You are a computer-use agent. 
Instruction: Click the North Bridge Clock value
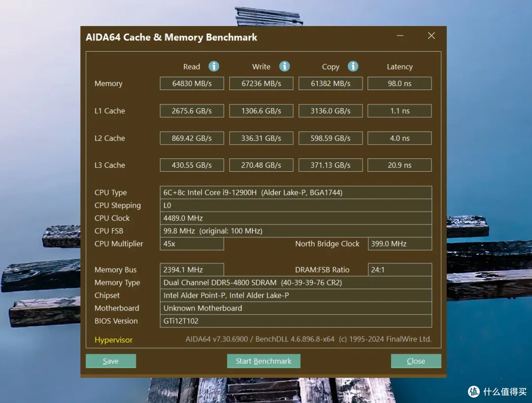(x=399, y=244)
